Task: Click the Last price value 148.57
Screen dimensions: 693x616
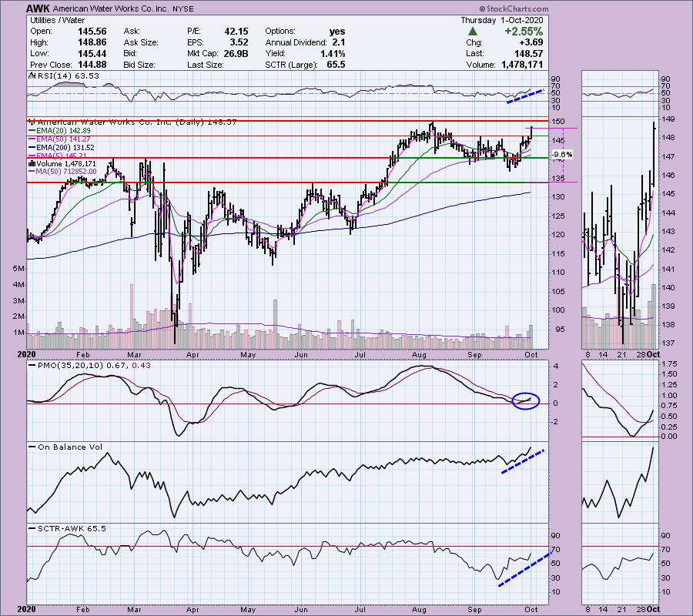Action: coord(528,53)
